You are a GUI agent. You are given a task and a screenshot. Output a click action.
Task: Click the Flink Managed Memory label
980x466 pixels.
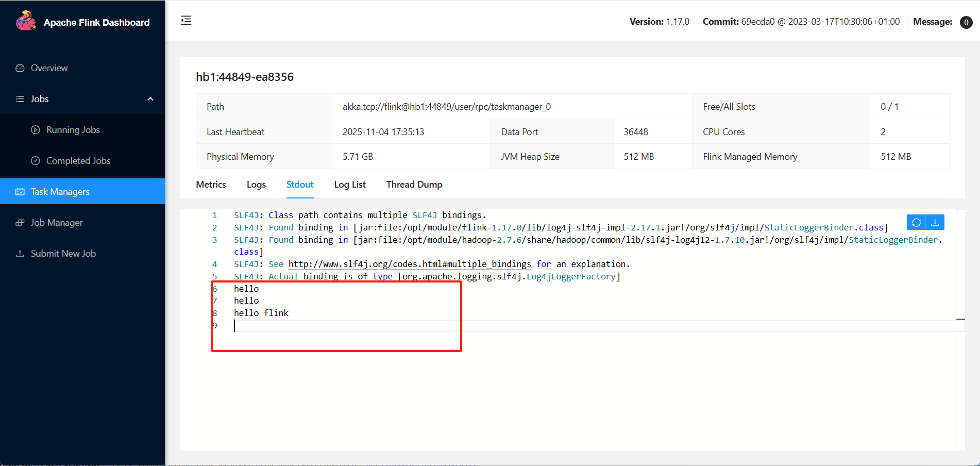pos(750,157)
